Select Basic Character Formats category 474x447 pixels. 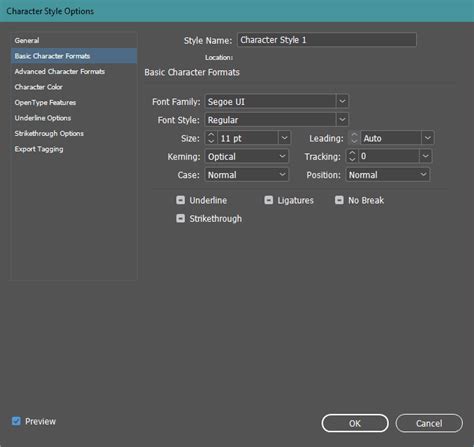(74, 56)
